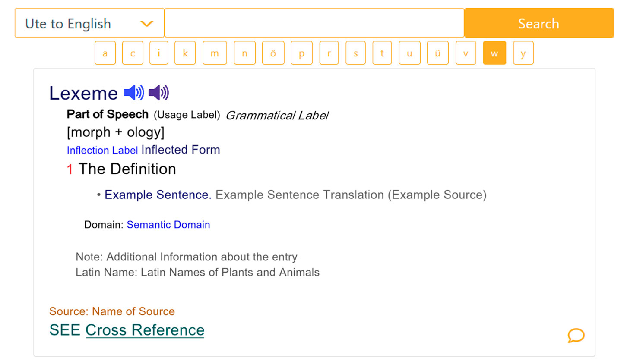Choose the 'm' letter button
Screen dimensions: 624x364
tap(215, 53)
